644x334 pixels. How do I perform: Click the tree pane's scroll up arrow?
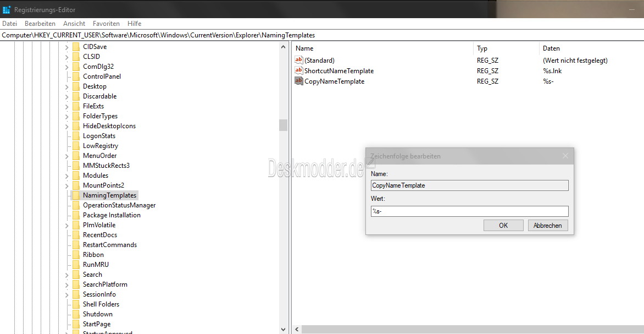pyautogui.click(x=283, y=47)
